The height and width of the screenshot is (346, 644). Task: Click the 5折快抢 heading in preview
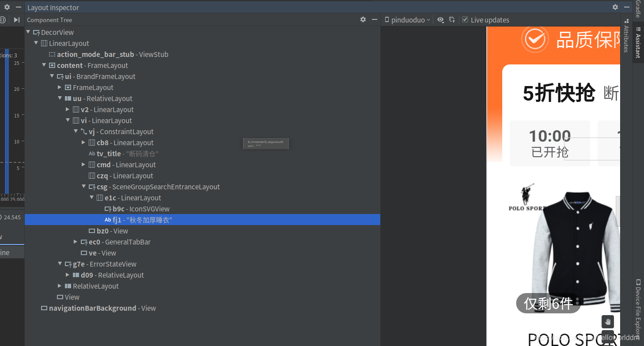point(559,93)
